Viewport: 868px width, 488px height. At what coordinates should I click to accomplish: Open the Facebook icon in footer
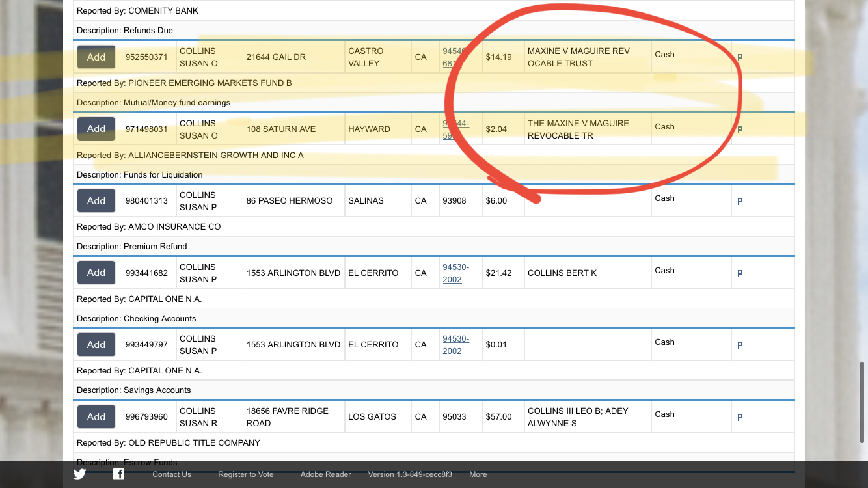118,474
